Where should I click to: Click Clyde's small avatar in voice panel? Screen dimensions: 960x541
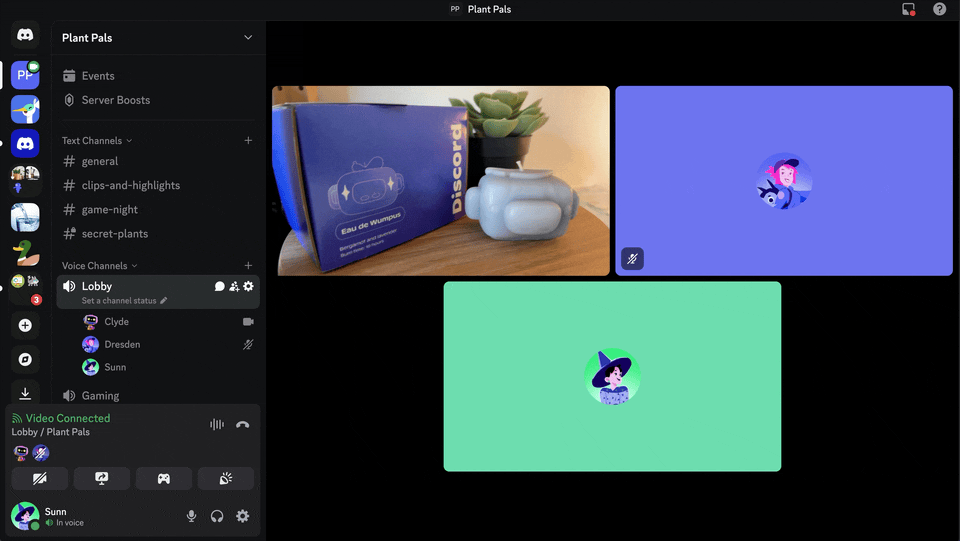tap(21, 453)
